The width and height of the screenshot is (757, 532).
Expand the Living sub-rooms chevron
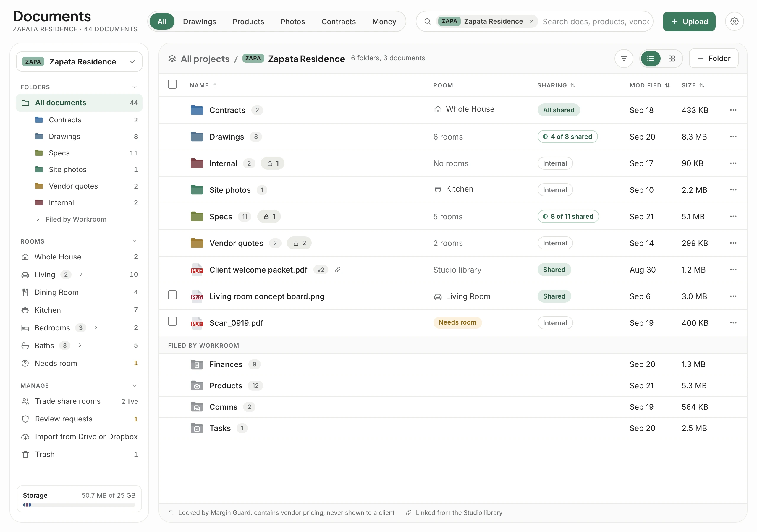(81, 274)
